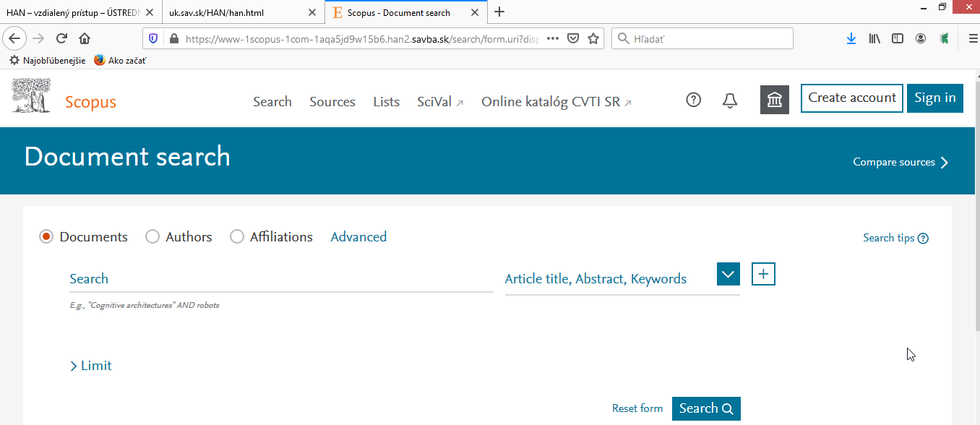
Task: Select the Affiliations radio button
Action: coord(236,236)
